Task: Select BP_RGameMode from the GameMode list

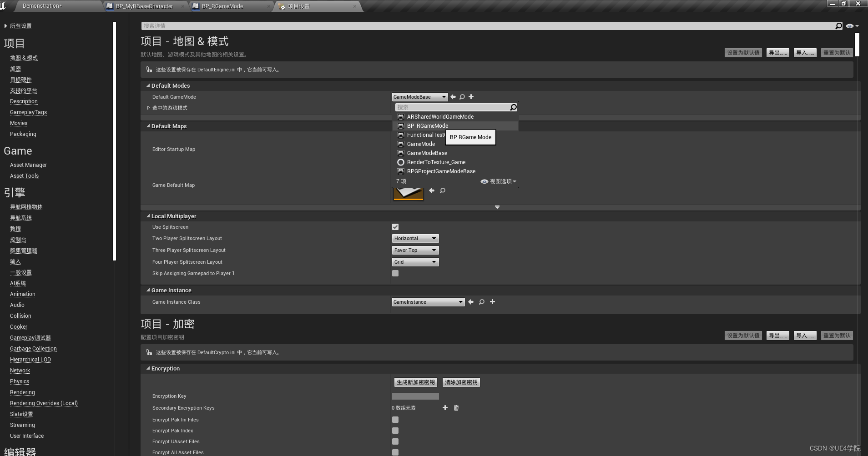Action: pos(427,126)
